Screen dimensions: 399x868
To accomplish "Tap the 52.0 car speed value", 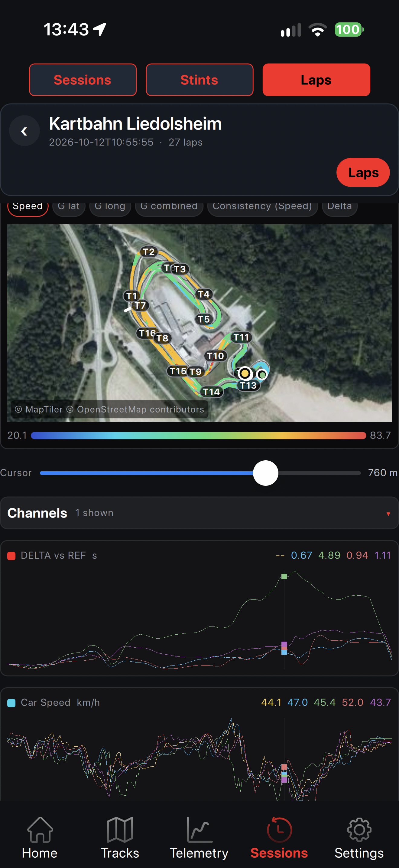I will [352, 702].
